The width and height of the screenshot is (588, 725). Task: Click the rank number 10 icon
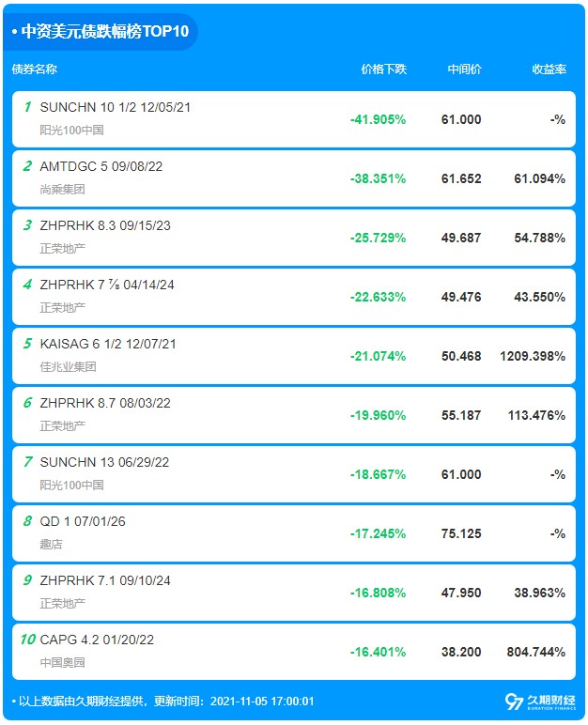(28, 640)
